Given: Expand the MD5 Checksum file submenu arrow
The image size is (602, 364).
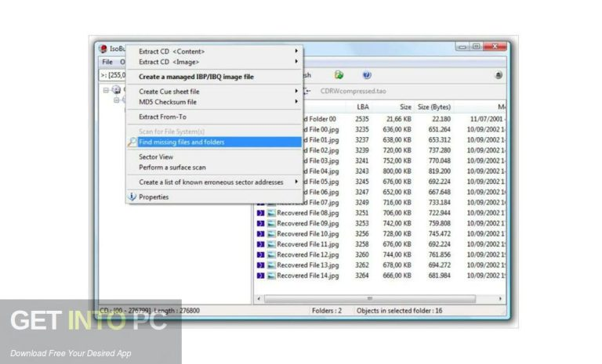Looking at the screenshot, I should pyautogui.click(x=296, y=102).
